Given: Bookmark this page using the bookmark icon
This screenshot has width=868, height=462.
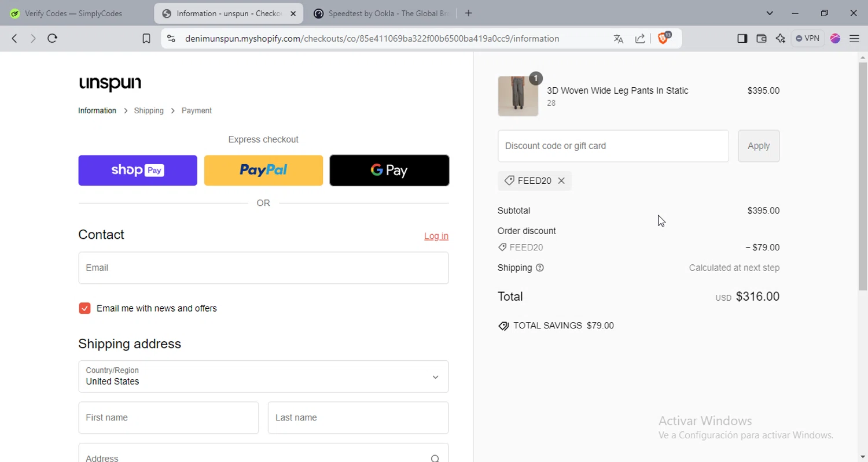Looking at the screenshot, I should tap(146, 39).
